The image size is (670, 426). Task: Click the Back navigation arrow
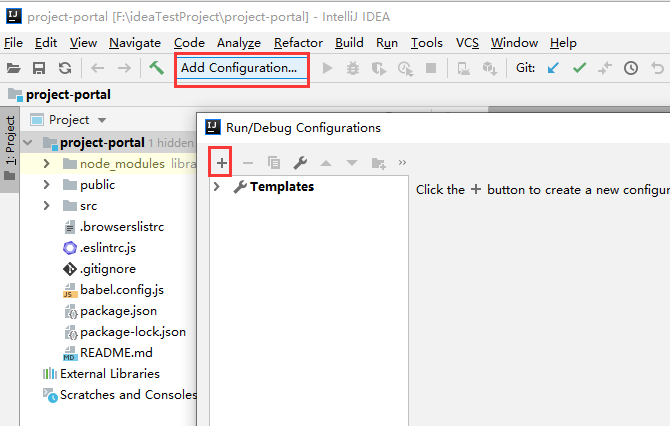[x=98, y=68]
